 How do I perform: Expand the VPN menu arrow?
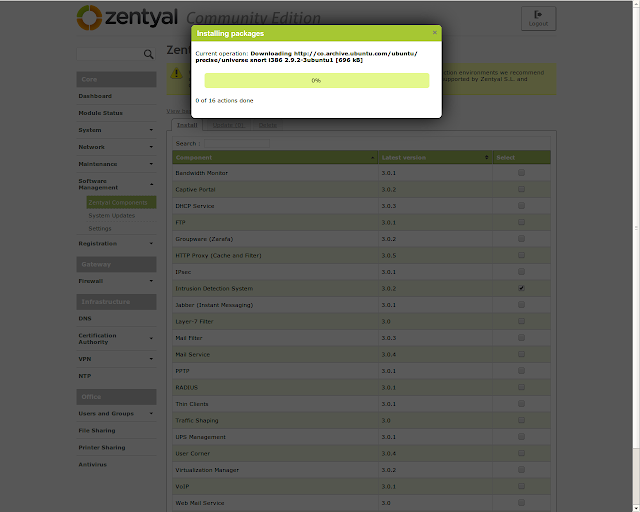151,359
